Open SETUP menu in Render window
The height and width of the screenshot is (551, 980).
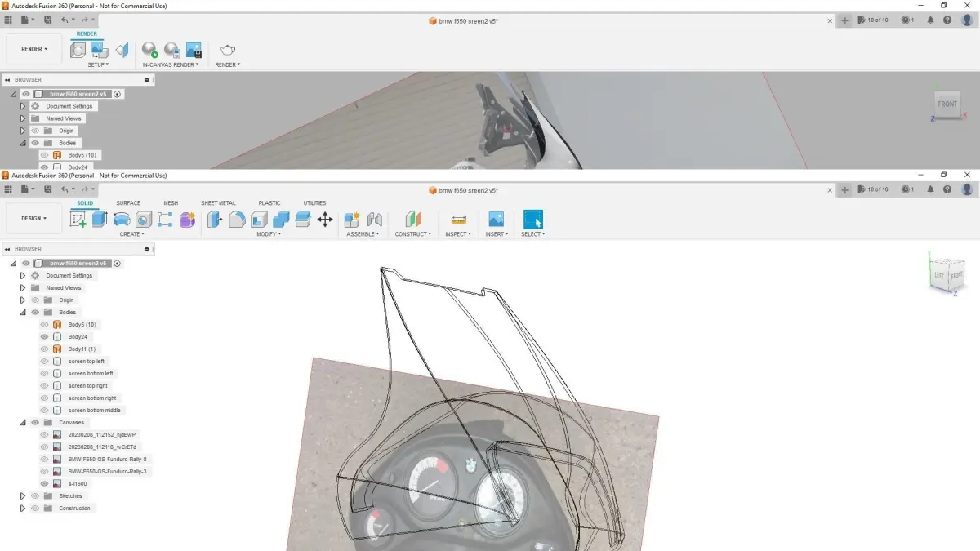tap(98, 64)
